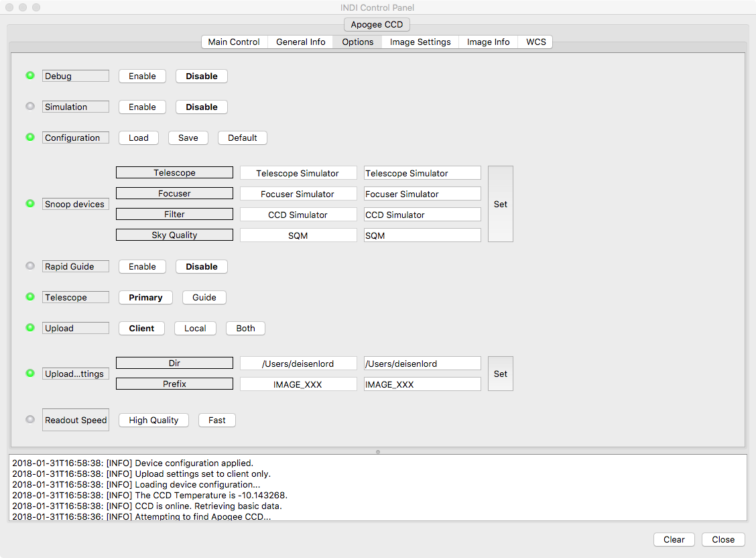Image resolution: width=756 pixels, height=558 pixels.
Task: Click the Dir element label
Action: [174, 363]
